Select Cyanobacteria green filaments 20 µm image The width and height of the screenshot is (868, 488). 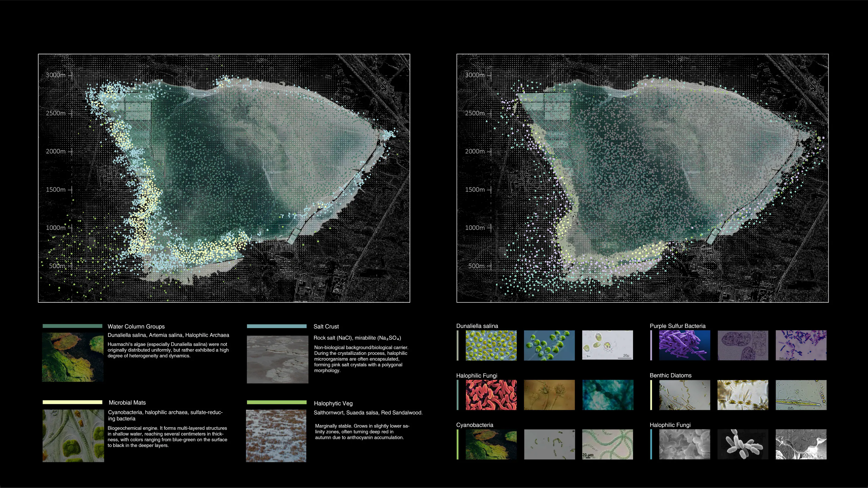tap(608, 444)
